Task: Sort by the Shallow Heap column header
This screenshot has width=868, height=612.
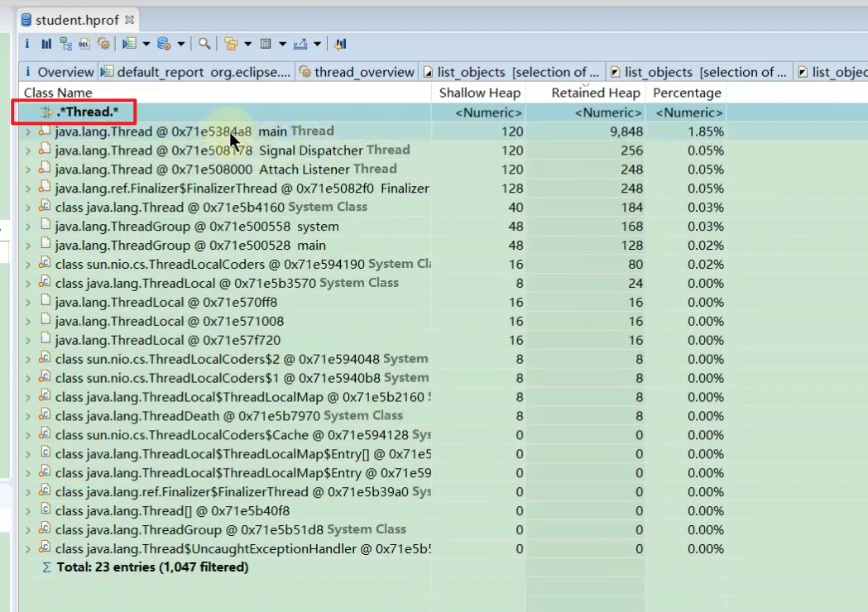Action: point(479,93)
